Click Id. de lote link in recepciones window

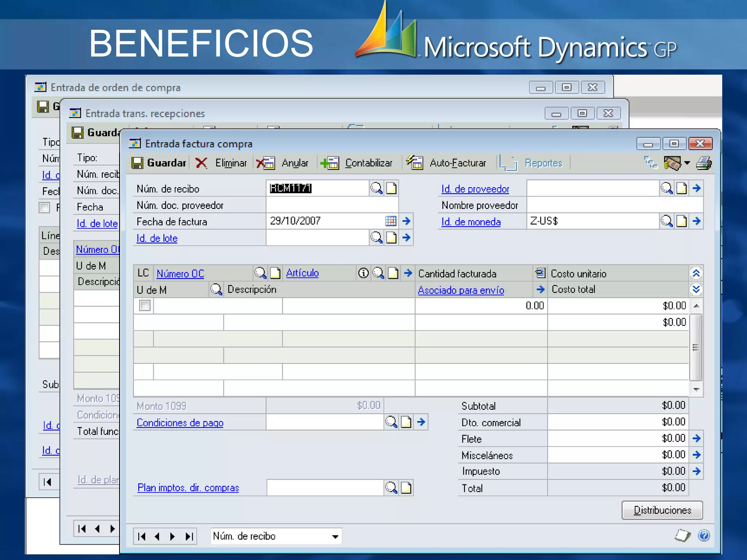click(x=97, y=223)
